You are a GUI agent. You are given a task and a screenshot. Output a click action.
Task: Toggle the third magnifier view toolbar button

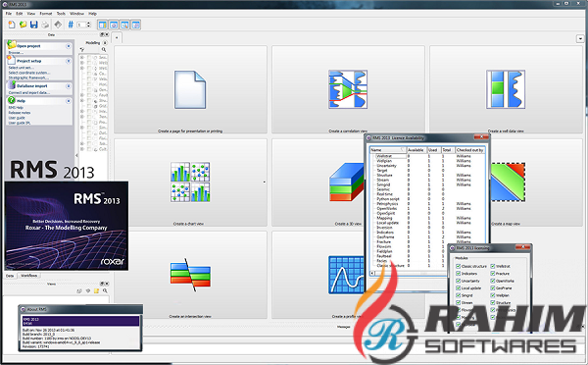(124, 25)
